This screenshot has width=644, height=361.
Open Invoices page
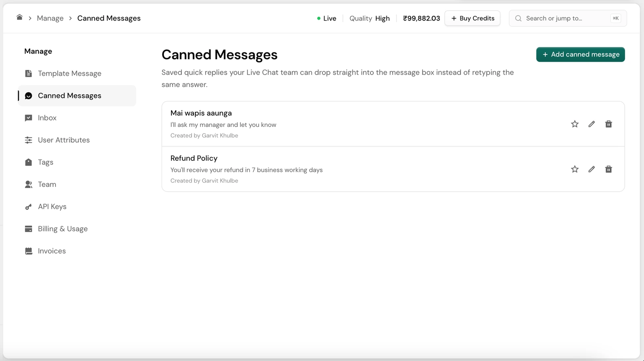[77, 251]
